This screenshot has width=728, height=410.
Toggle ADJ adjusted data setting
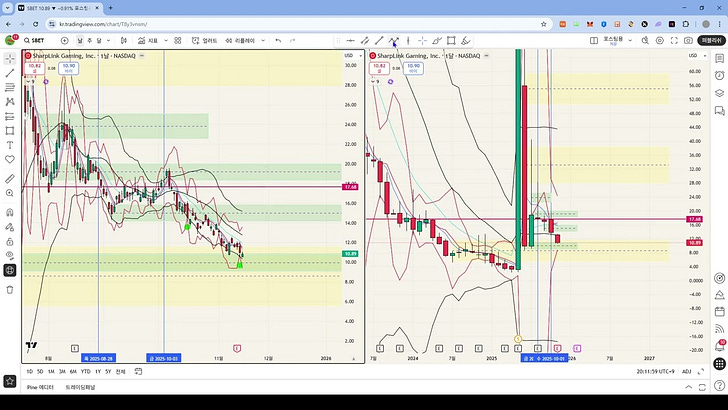(687, 371)
